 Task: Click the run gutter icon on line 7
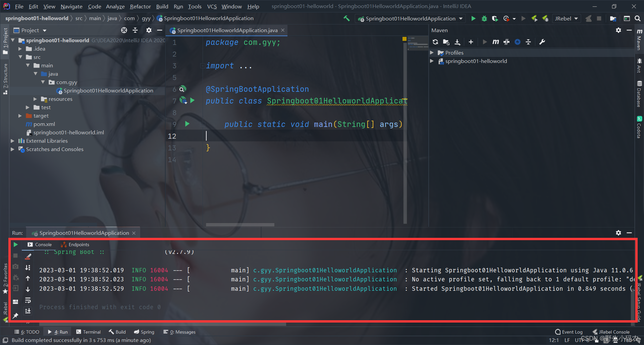click(x=193, y=100)
